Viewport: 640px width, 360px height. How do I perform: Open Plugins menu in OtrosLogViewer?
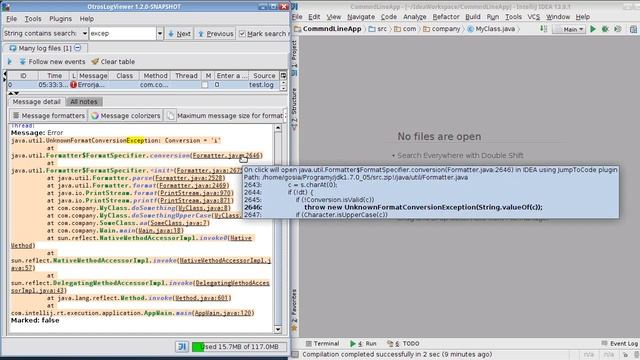pyautogui.click(x=60, y=19)
